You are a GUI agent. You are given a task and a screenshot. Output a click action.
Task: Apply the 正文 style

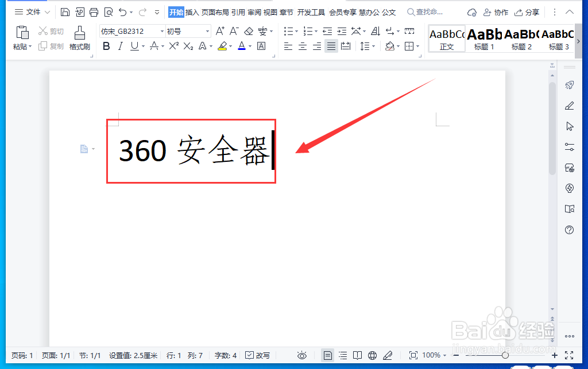(447, 38)
